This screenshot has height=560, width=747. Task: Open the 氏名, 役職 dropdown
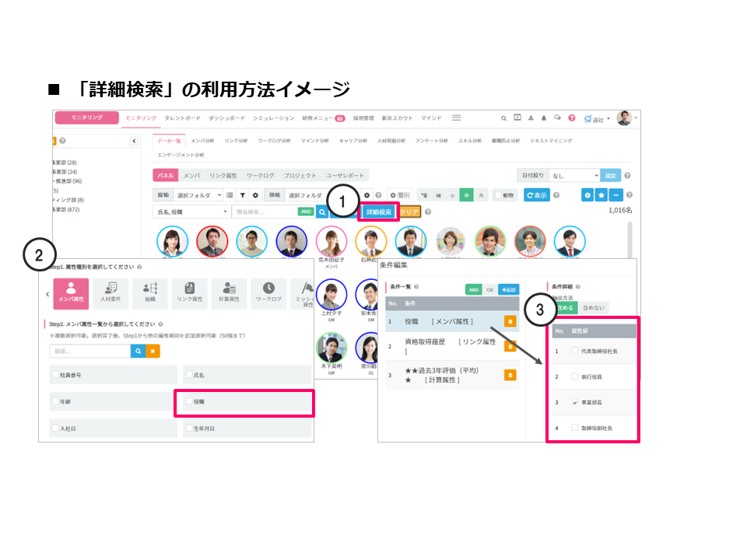pyautogui.click(x=191, y=212)
